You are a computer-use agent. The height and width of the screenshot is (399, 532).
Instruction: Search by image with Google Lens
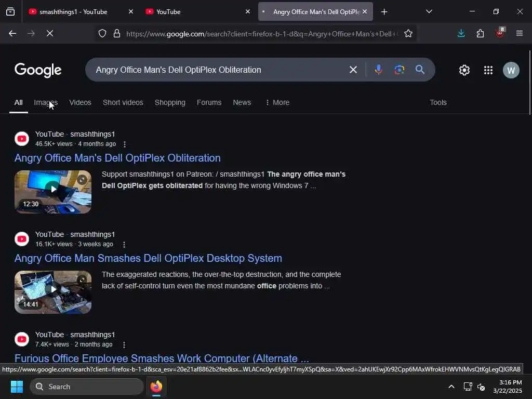point(400,70)
